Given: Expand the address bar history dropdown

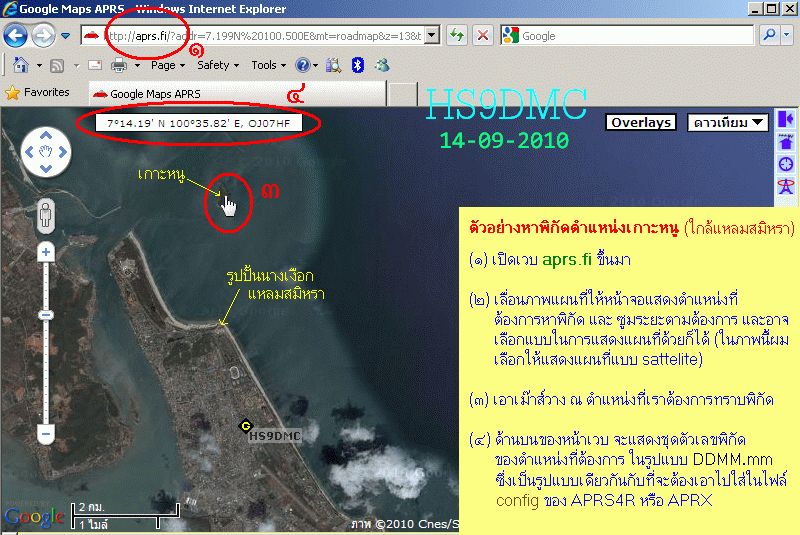Looking at the screenshot, I should point(432,36).
